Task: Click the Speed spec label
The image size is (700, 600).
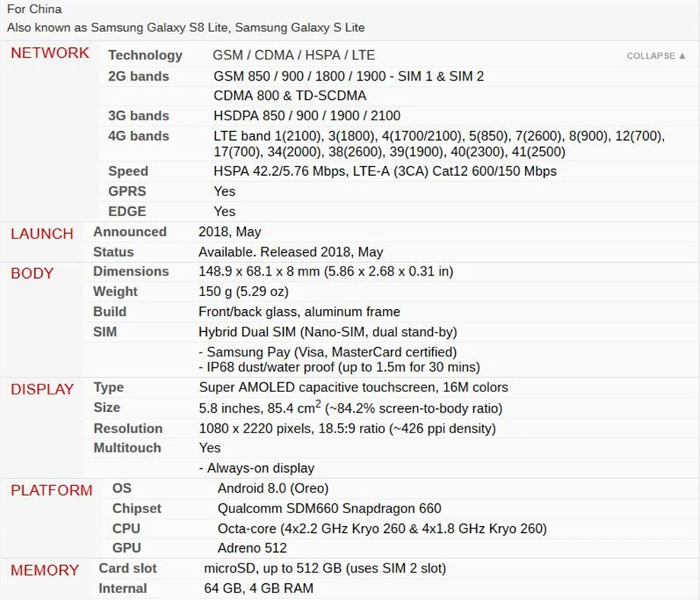Action: coord(128,171)
